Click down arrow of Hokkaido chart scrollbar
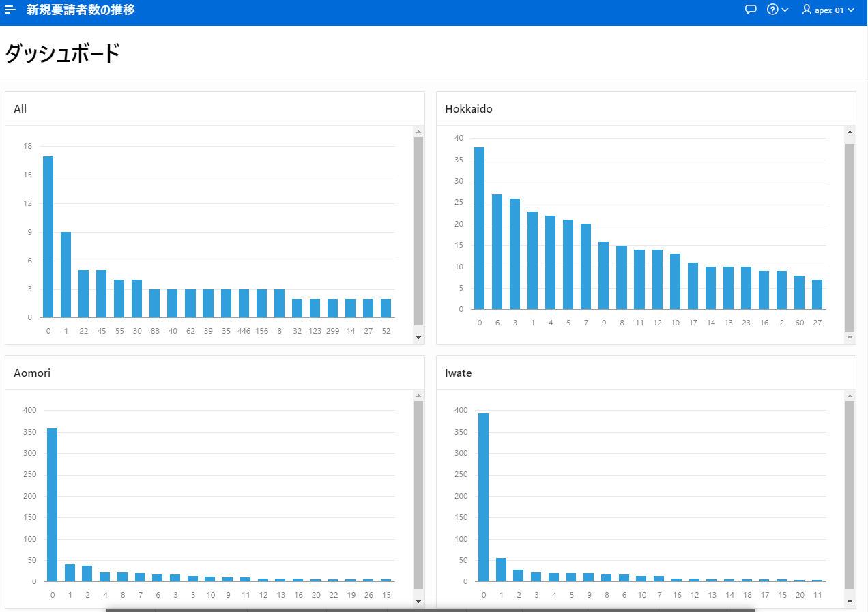The height and width of the screenshot is (612, 868). click(850, 337)
